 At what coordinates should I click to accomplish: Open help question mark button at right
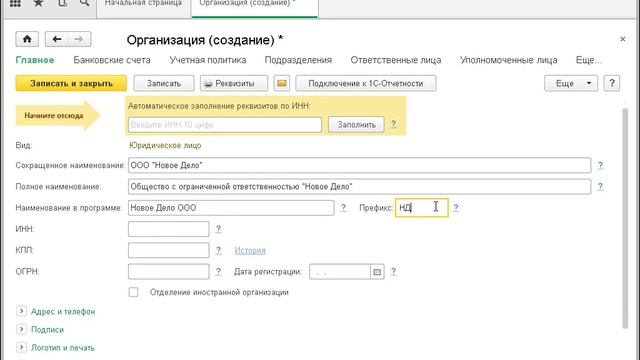[612, 83]
